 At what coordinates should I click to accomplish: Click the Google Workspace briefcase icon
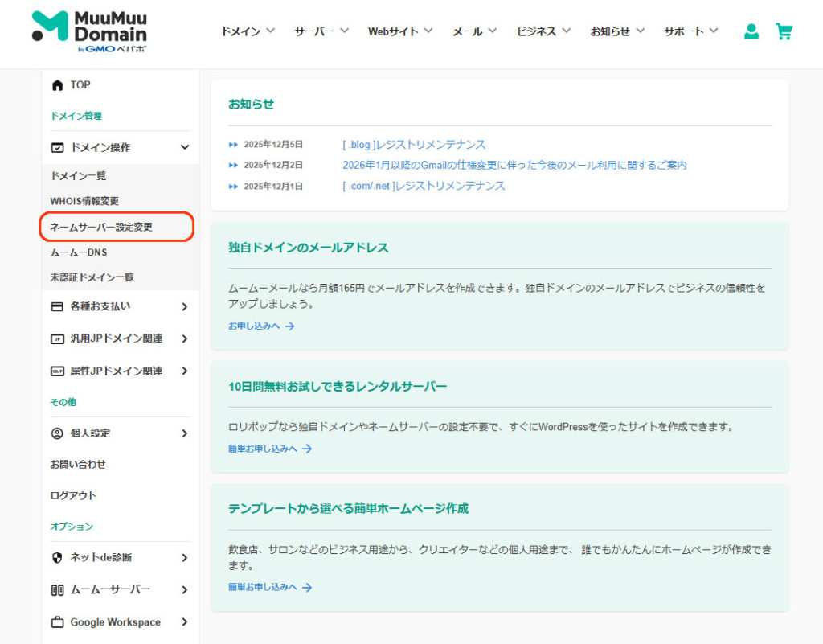[57, 622]
